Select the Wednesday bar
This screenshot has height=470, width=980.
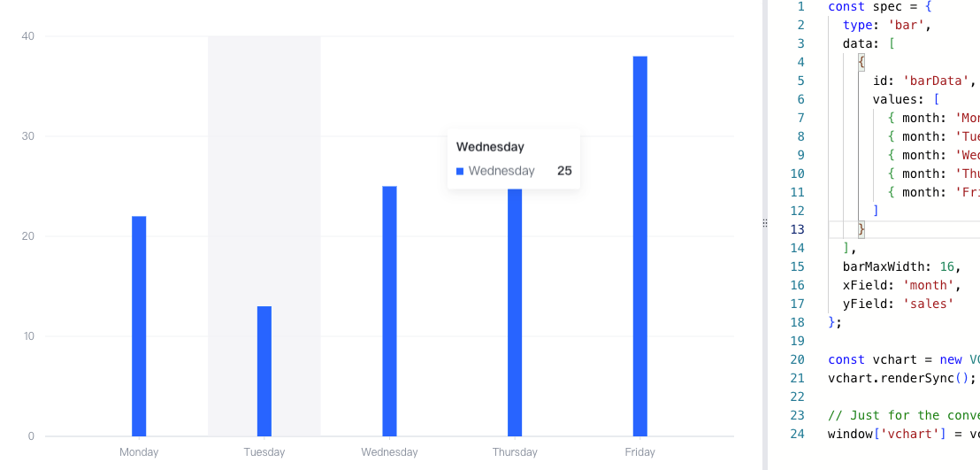(x=389, y=311)
